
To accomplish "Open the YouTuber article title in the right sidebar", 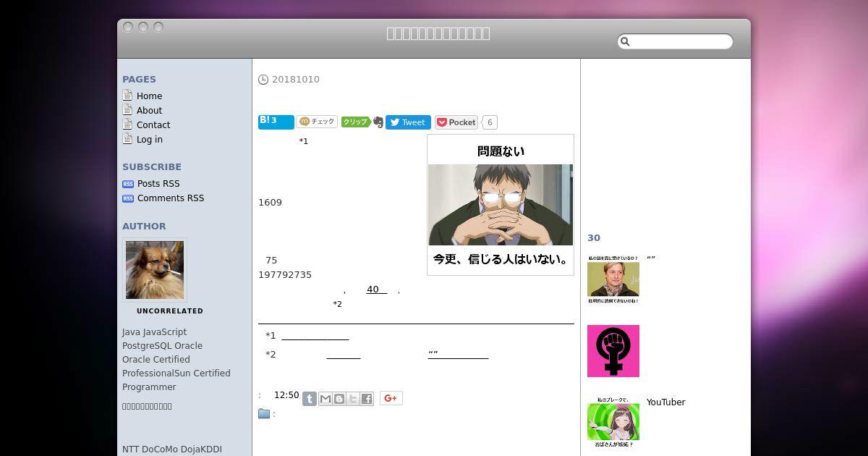I will pos(665,402).
